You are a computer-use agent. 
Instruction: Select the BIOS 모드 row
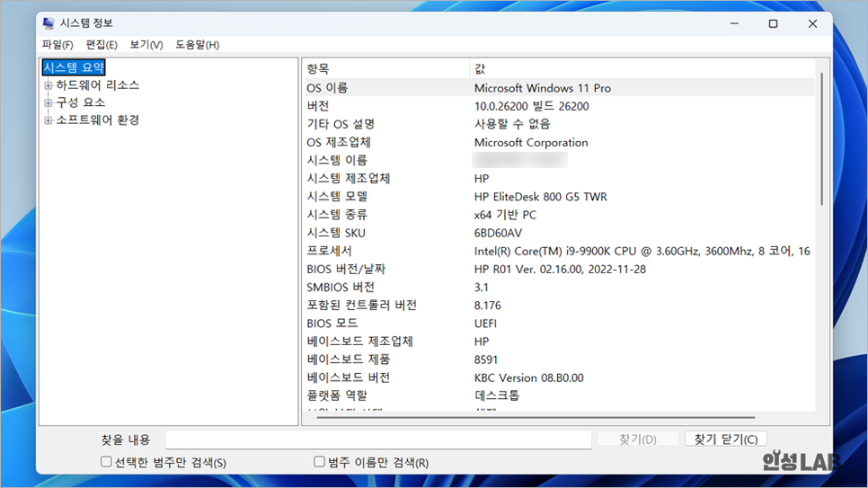[560, 323]
